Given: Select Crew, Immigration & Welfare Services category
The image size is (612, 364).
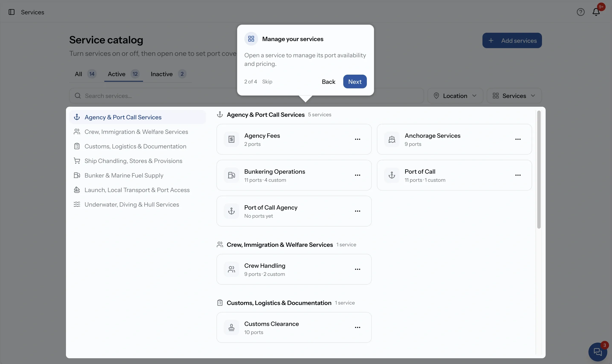Looking at the screenshot, I should point(137,132).
